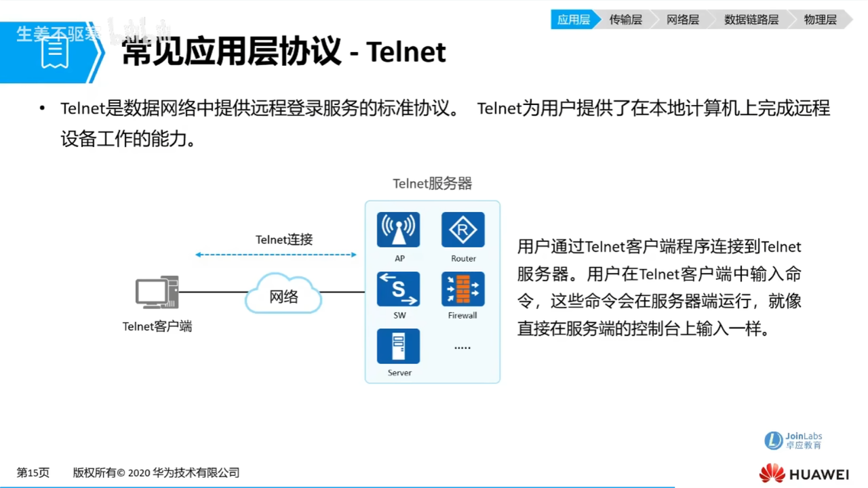Viewport: 868px width, 488px height.
Task: Select the SW switch icon
Action: (398, 287)
